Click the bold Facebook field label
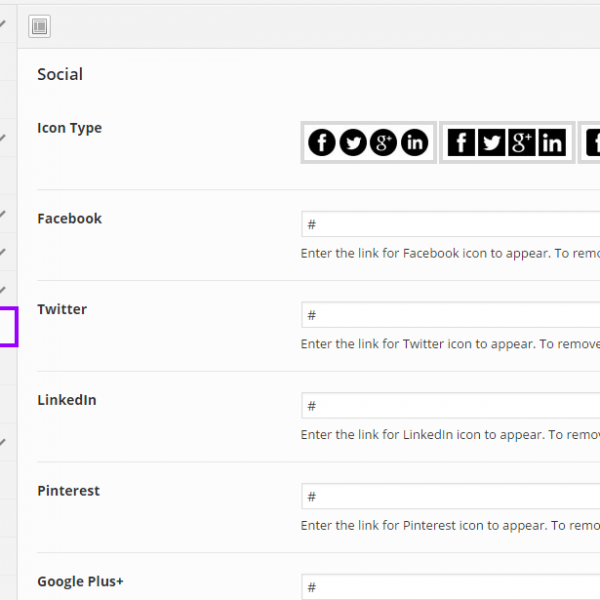Viewport: 600px width, 600px height. tap(69, 218)
